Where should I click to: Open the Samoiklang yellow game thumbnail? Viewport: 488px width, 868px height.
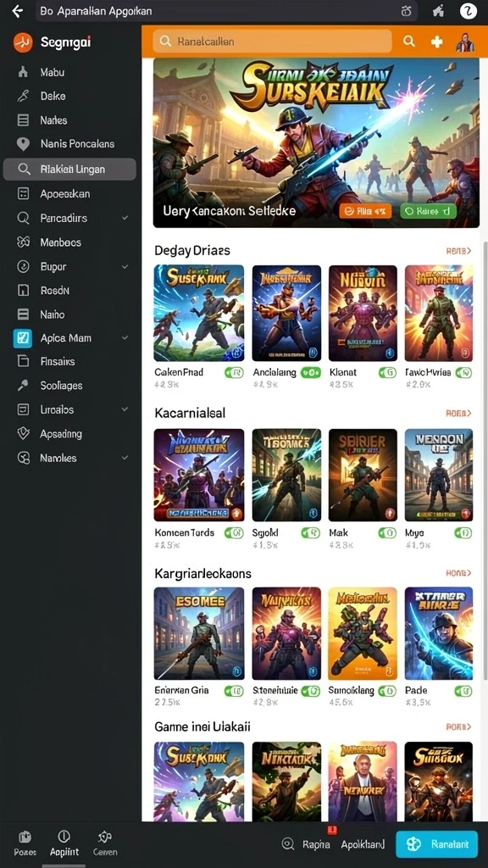click(363, 633)
